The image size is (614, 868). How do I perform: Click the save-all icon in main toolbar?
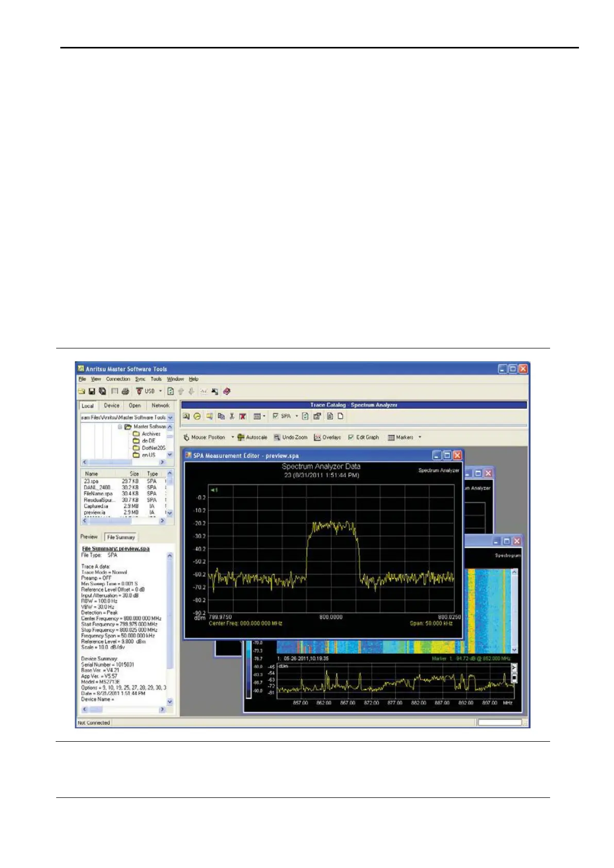(x=103, y=391)
